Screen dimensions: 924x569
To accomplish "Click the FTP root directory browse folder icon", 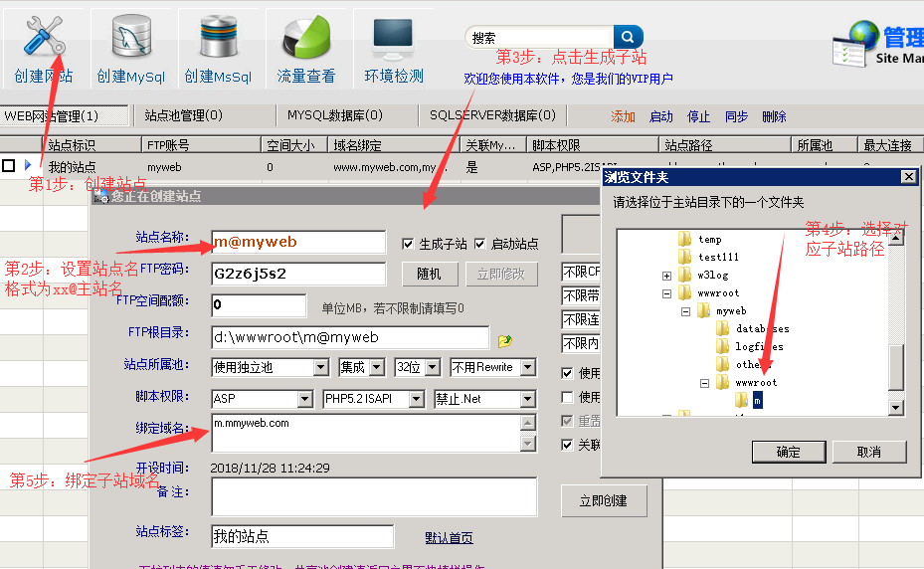I will pos(505,340).
